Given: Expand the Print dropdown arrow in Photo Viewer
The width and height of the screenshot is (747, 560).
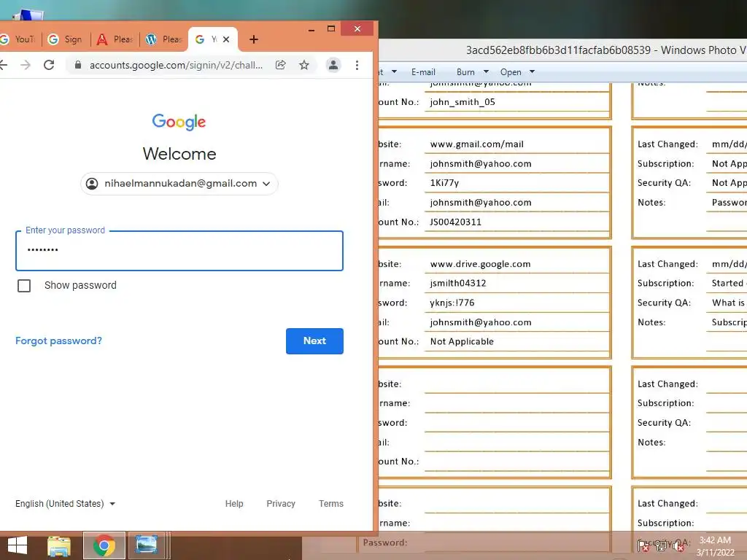Looking at the screenshot, I should (x=394, y=72).
